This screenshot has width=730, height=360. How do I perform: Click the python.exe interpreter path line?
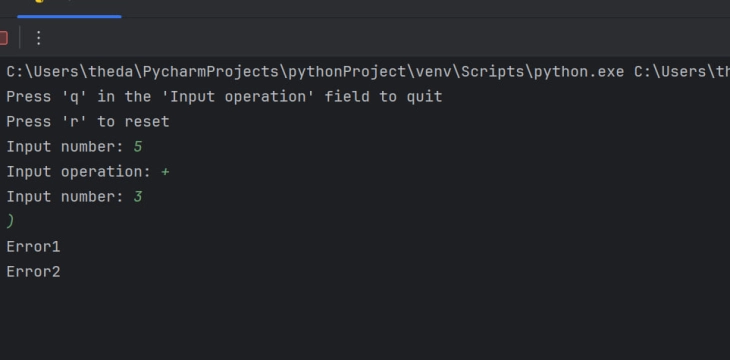pyautogui.click(x=368, y=72)
